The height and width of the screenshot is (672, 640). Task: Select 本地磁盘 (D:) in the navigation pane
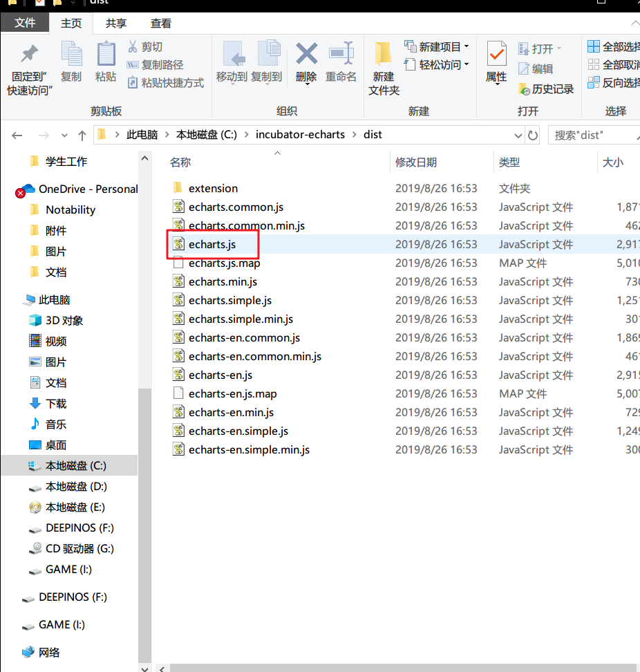pos(76,487)
